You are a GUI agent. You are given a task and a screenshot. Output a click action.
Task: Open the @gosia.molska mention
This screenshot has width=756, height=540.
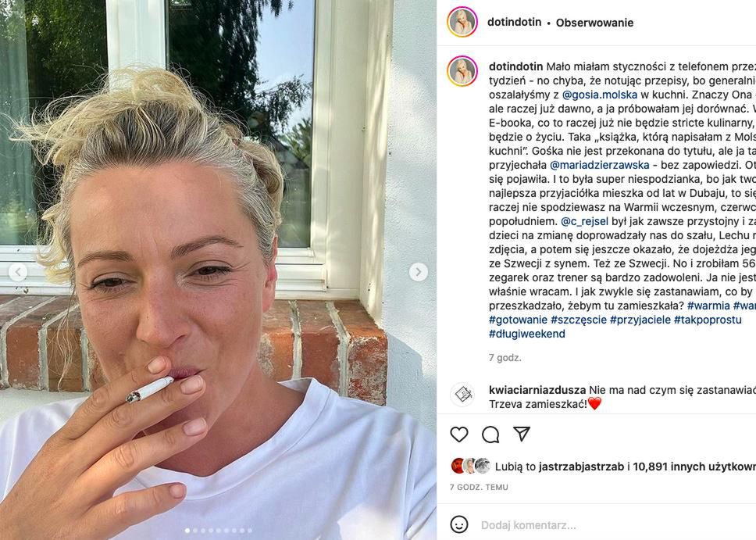pyautogui.click(x=600, y=95)
